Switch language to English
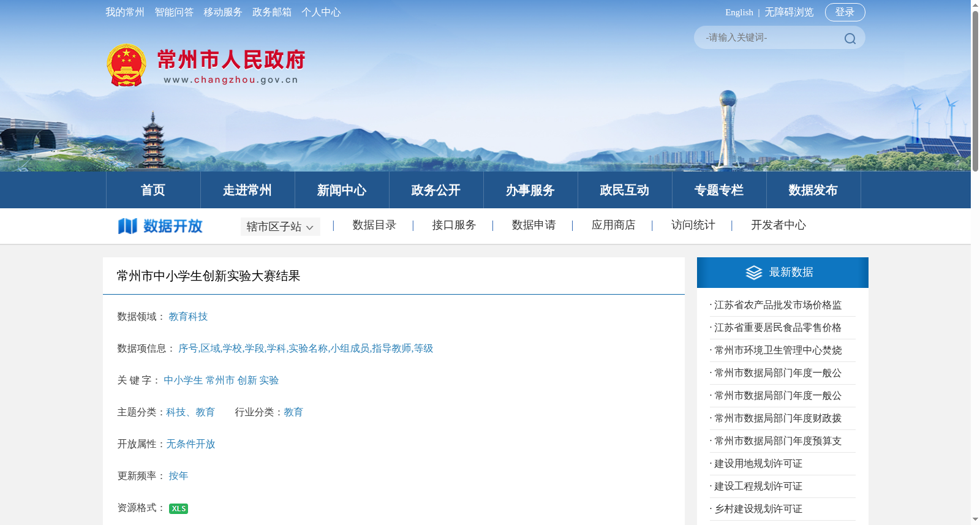This screenshot has height=525, width=980. coord(739,12)
